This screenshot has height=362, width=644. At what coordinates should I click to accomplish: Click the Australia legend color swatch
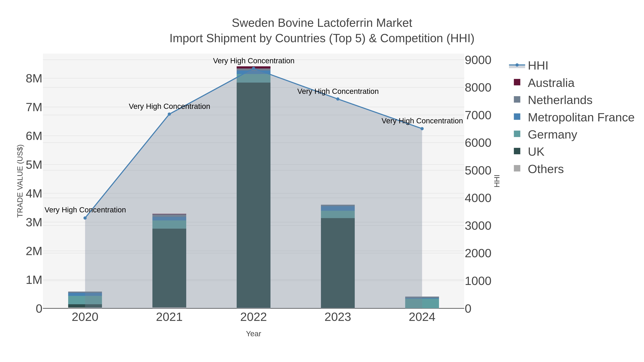pos(517,82)
